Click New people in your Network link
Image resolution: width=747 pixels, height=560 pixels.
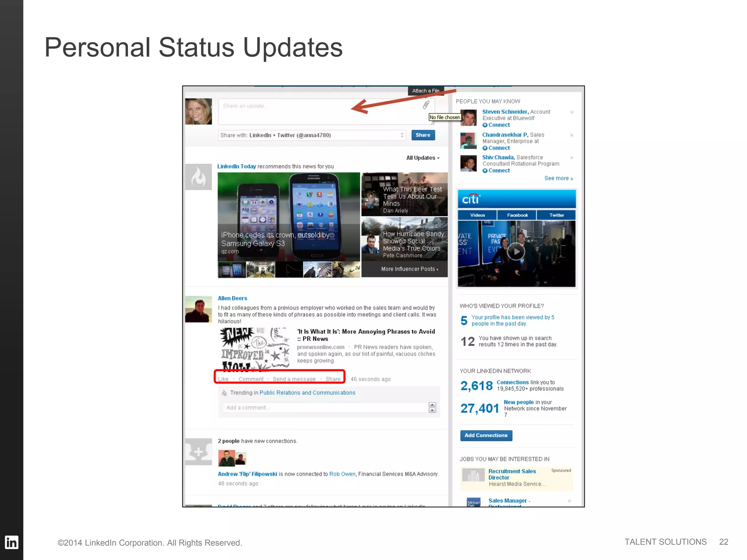click(x=519, y=402)
